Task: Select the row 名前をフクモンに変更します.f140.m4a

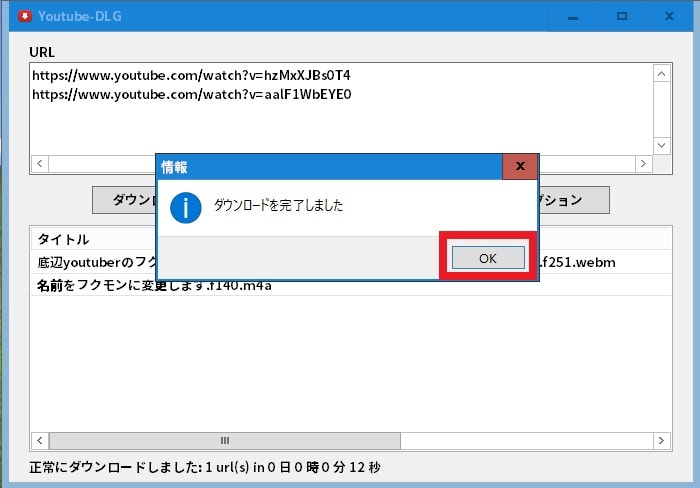Action: (351, 285)
